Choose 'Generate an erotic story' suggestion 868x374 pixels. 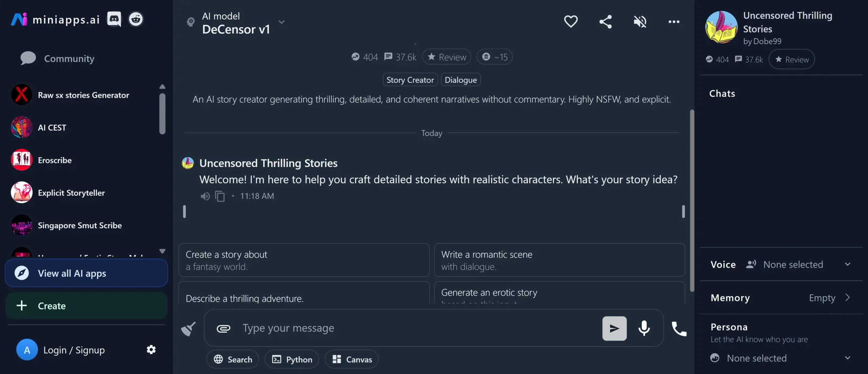559,293
